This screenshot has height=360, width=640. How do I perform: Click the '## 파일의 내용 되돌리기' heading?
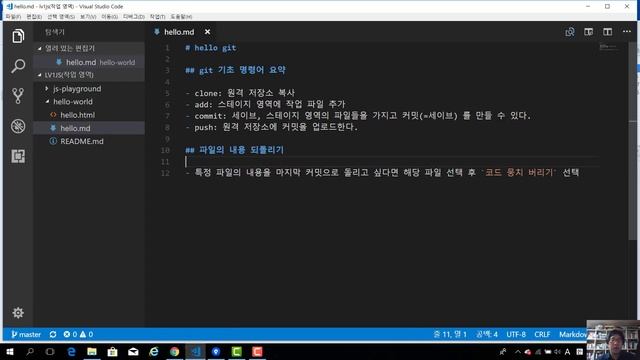[x=234, y=150]
